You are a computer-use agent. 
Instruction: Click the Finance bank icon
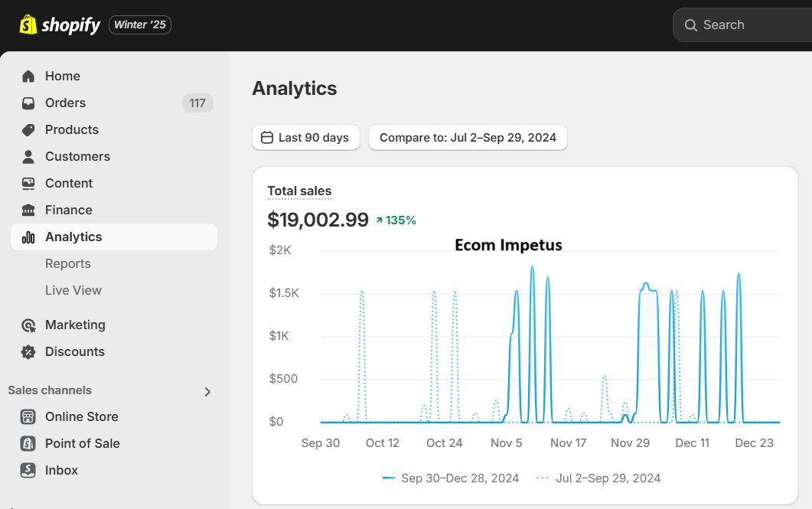[x=28, y=210]
